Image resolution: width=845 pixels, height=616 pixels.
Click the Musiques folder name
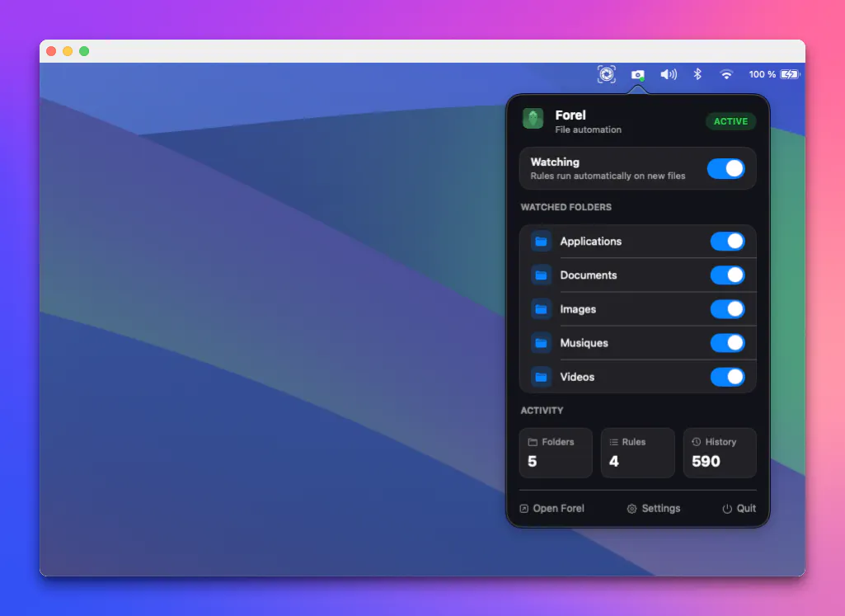coord(584,343)
